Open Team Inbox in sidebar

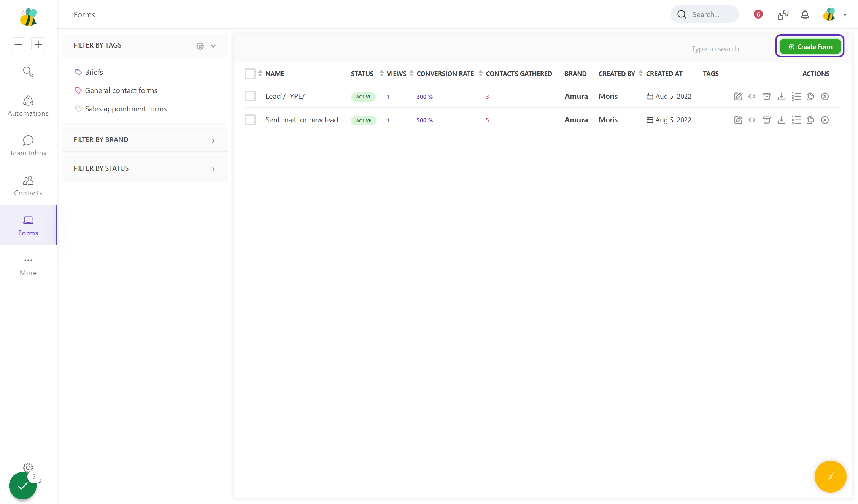28,146
